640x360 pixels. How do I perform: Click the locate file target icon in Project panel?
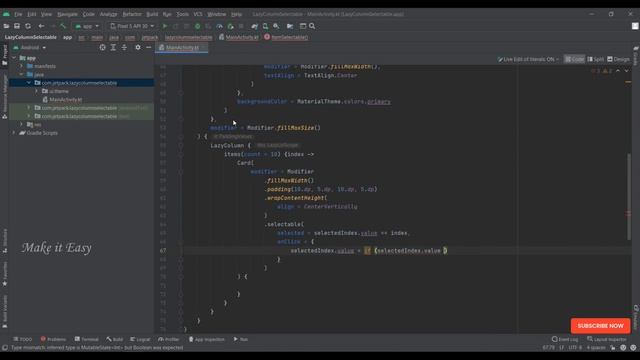pyautogui.click(x=102, y=47)
